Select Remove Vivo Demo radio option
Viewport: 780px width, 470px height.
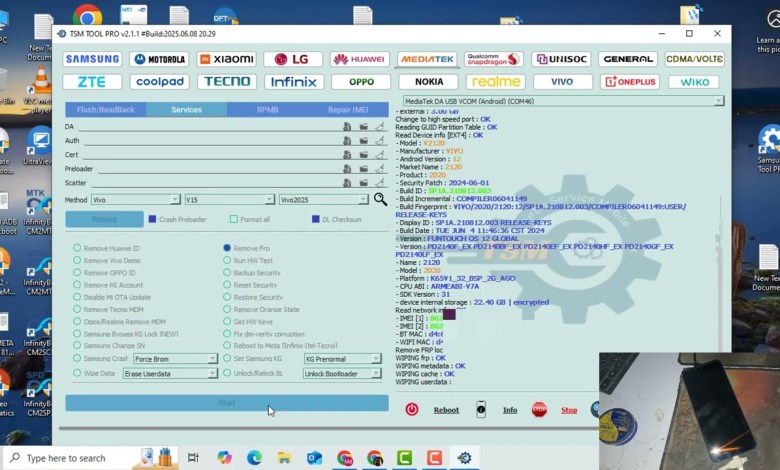pyautogui.click(x=77, y=260)
